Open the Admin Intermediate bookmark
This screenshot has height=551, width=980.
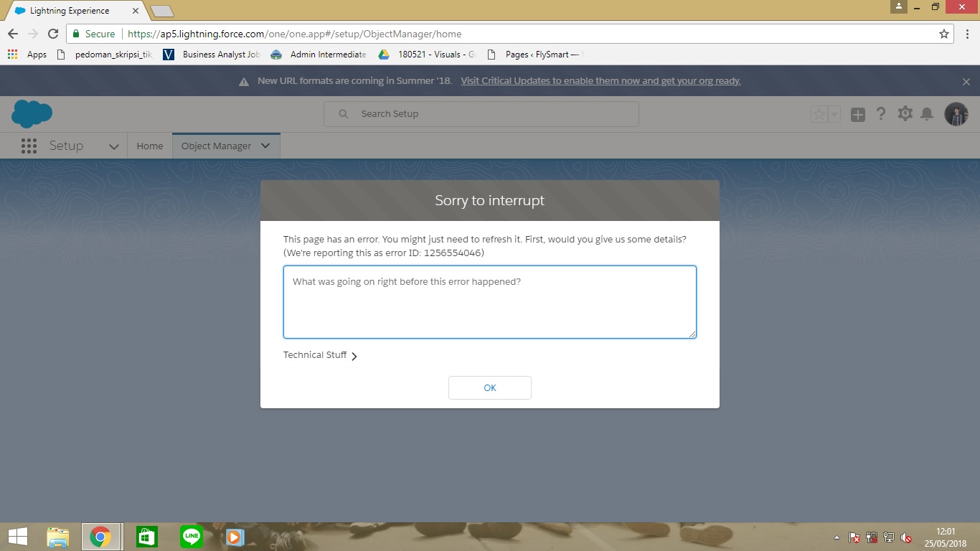(319, 55)
